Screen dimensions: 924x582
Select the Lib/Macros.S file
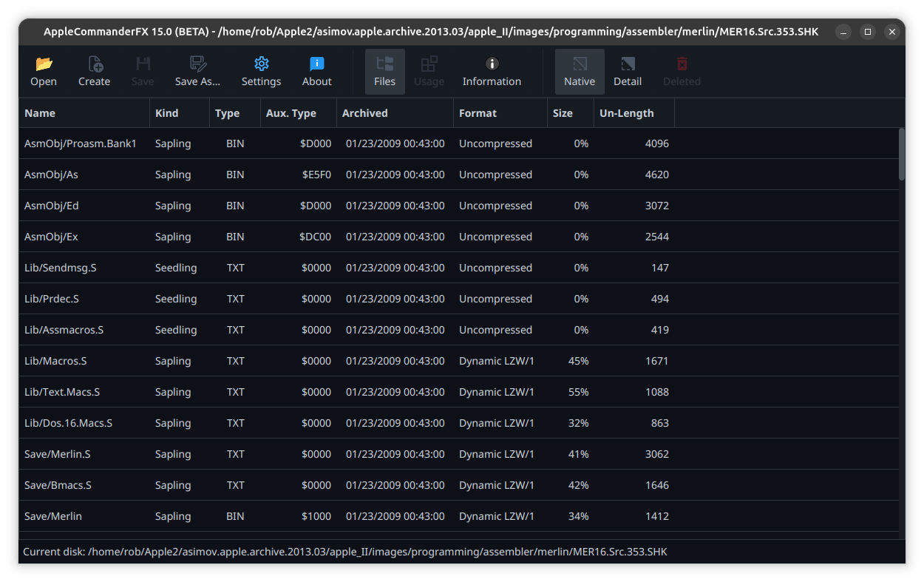click(x=458, y=361)
